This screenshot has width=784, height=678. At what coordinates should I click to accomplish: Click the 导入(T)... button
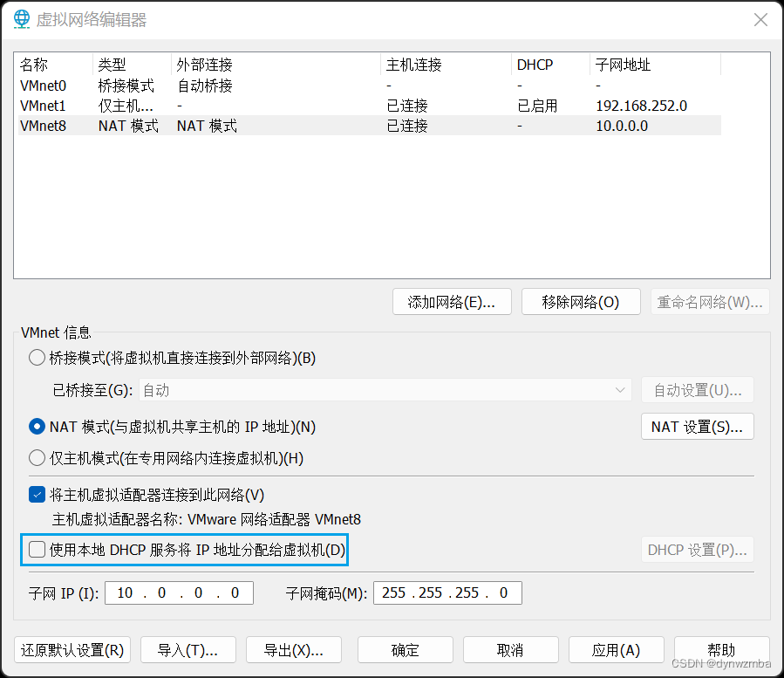click(x=188, y=650)
